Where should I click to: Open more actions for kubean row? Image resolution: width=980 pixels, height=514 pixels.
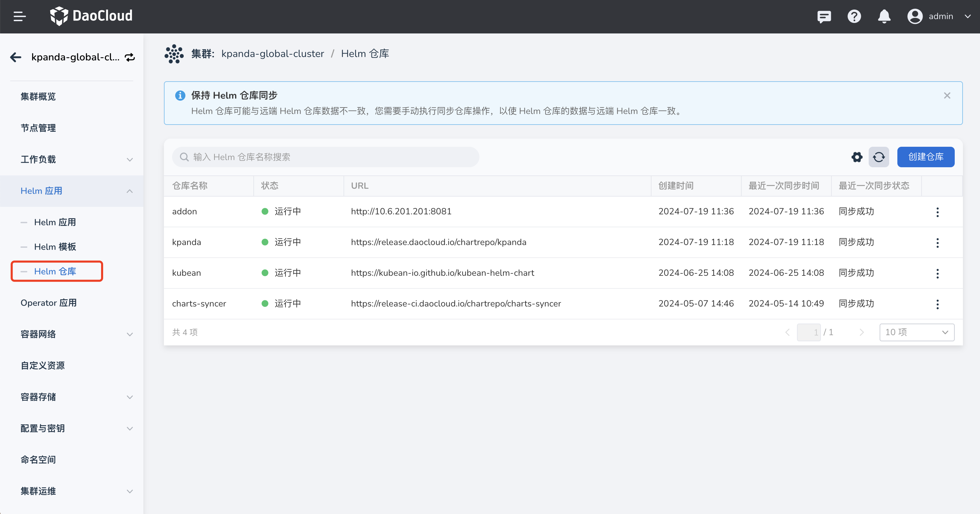pyautogui.click(x=937, y=273)
